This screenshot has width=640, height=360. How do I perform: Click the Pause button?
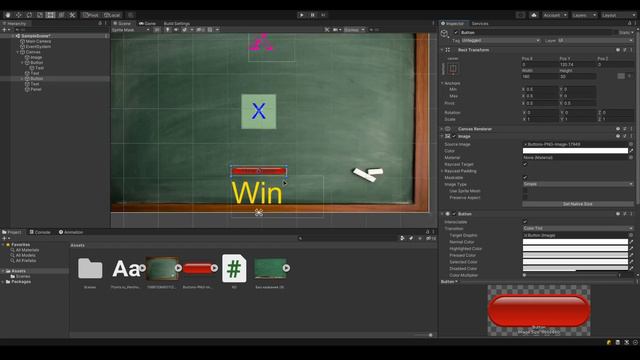coord(313,15)
